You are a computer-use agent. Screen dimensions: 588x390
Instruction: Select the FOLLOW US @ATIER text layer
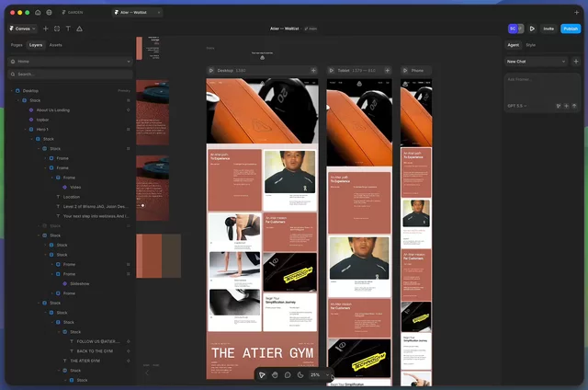[98, 341]
